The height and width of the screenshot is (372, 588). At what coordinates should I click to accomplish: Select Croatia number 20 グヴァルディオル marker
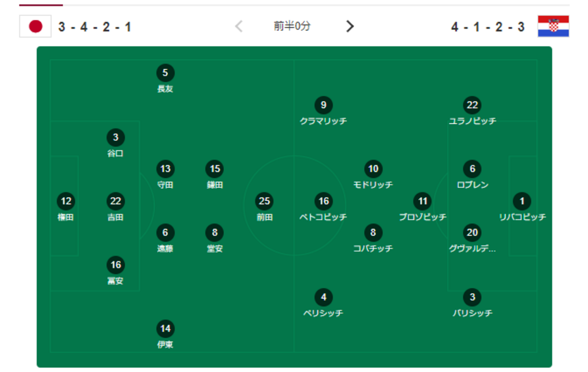click(x=472, y=233)
